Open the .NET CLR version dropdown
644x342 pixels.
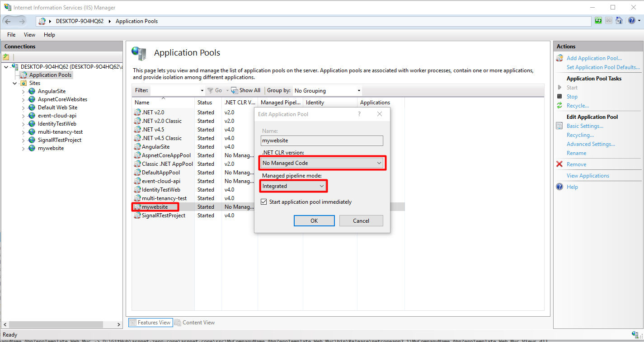pyautogui.click(x=323, y=163)
